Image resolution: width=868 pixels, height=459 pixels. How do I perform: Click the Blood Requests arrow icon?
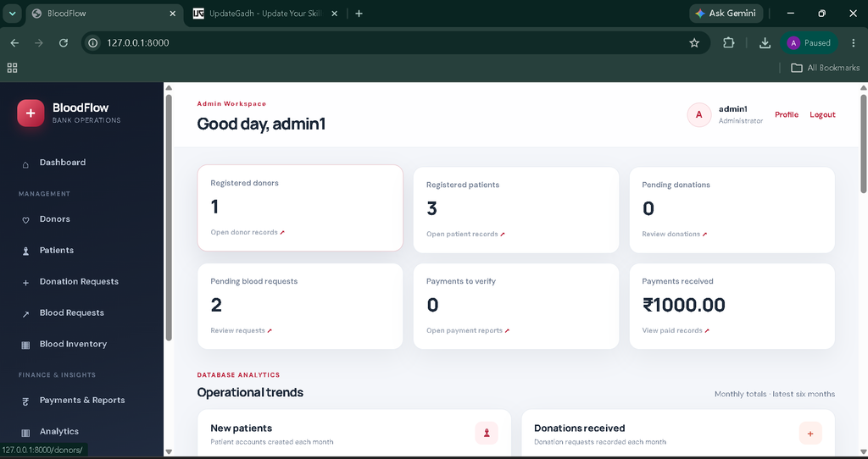click(25, 314)
